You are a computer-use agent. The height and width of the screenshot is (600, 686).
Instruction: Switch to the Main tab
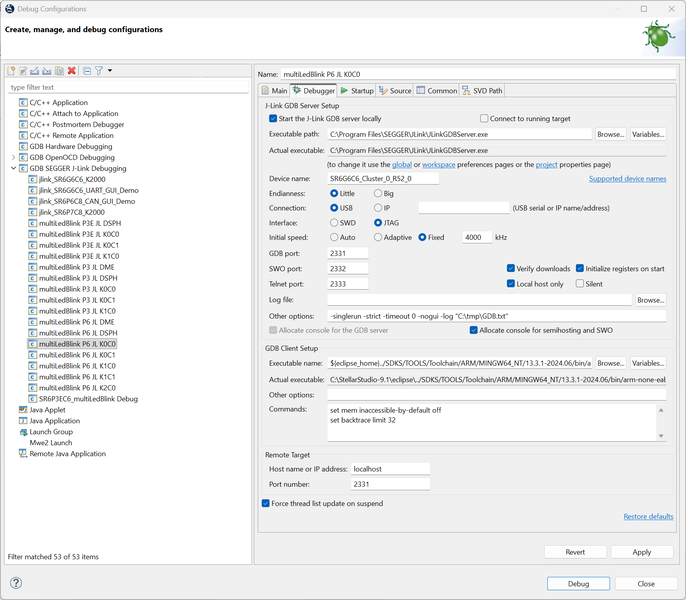(x=274, y=91)
